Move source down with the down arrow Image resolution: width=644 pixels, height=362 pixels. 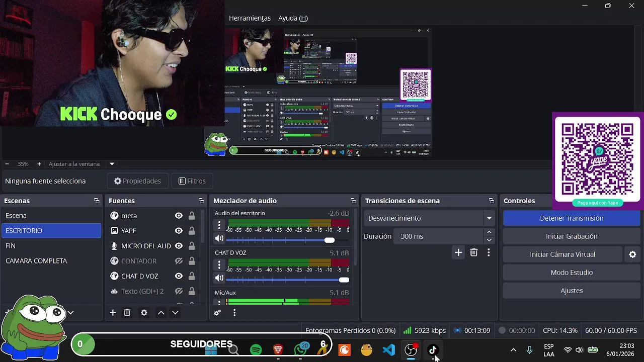coord(175,313)
